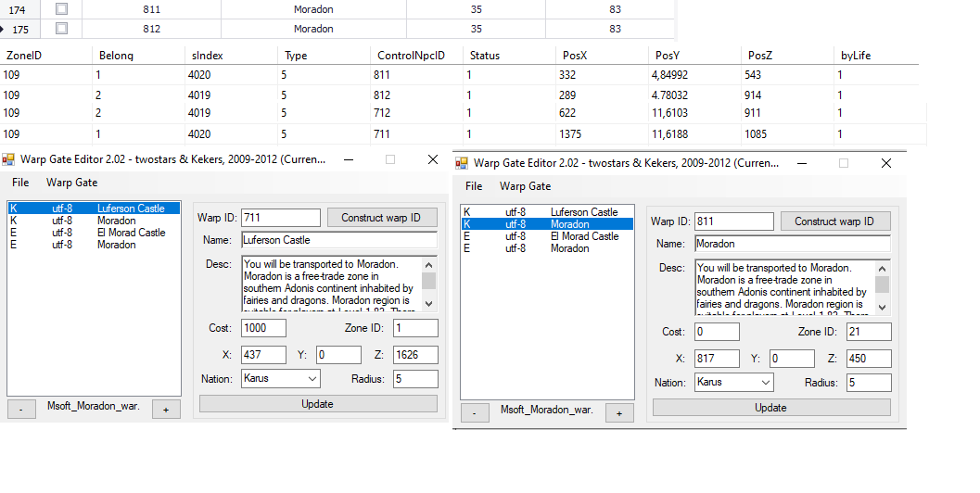Click the Cost field in the right window
This screenshot has width=980, height=493.
(717, 332)
